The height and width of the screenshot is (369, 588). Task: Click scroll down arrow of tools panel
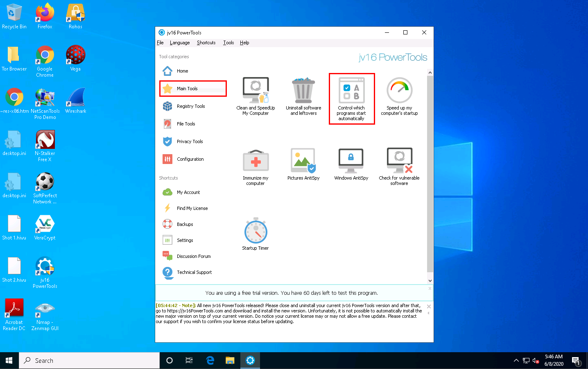430,281
